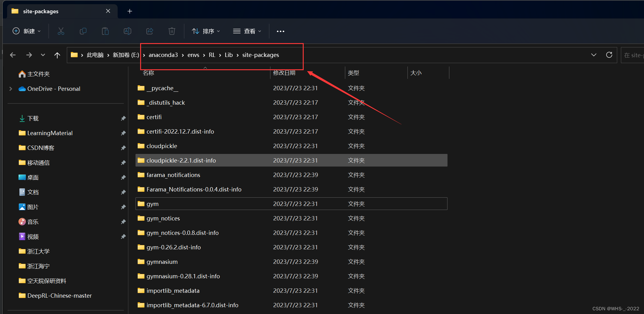
Task: Unpin 下载 using its pin icon
Action: [x=123, y=118]
